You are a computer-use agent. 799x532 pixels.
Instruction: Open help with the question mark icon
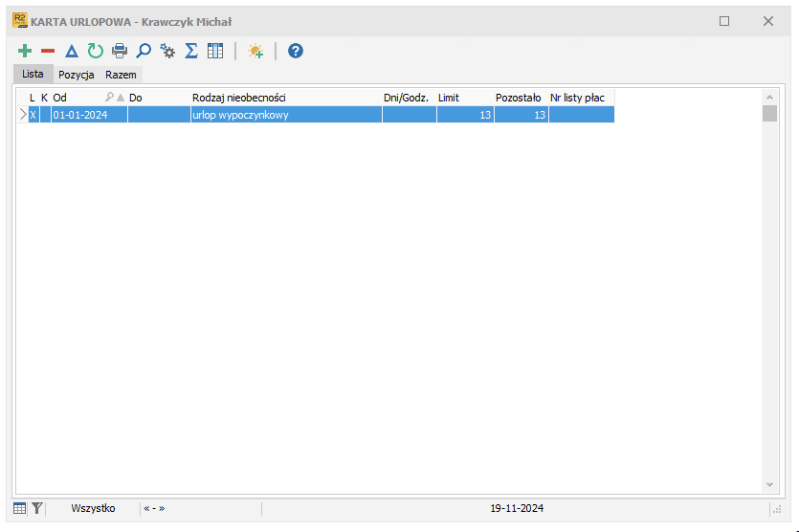(296, 51)
